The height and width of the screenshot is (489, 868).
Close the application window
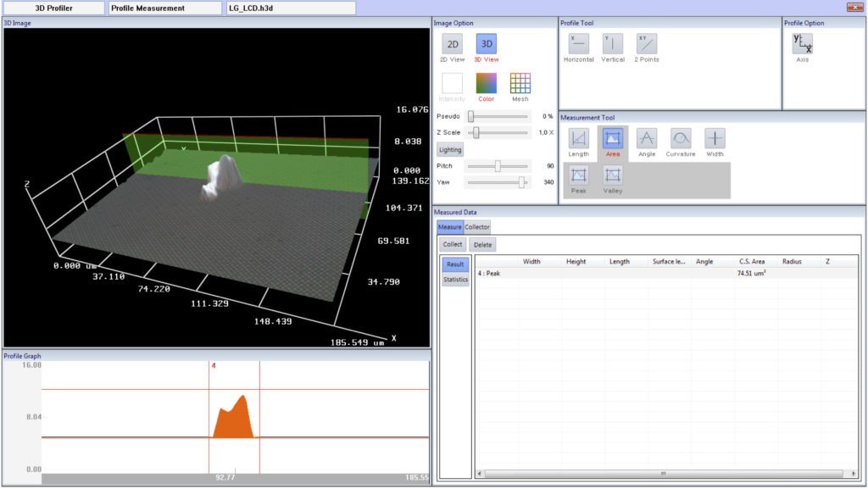[x=854, y=7]
